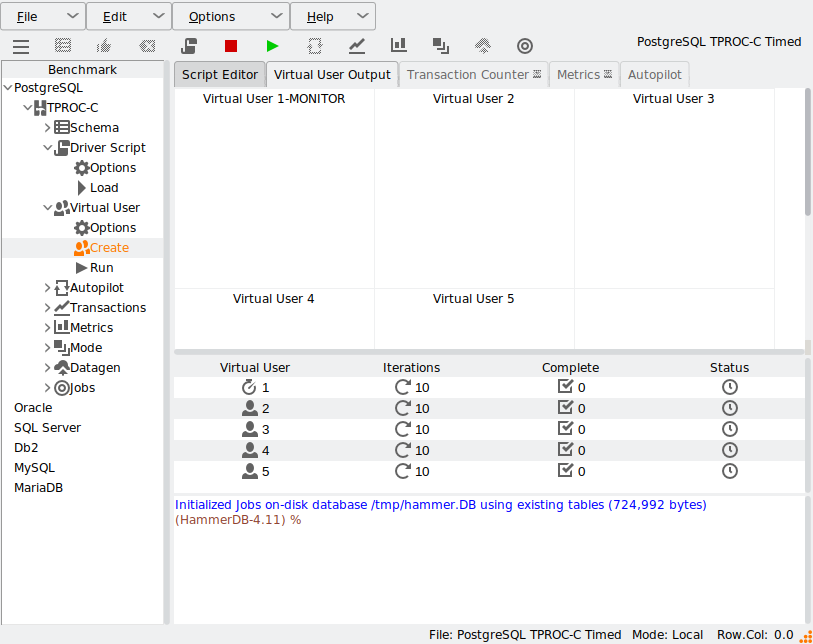Expand the Mode tree node
The height and width of the screenshot is (644, 813).
(x=47, y=348)
